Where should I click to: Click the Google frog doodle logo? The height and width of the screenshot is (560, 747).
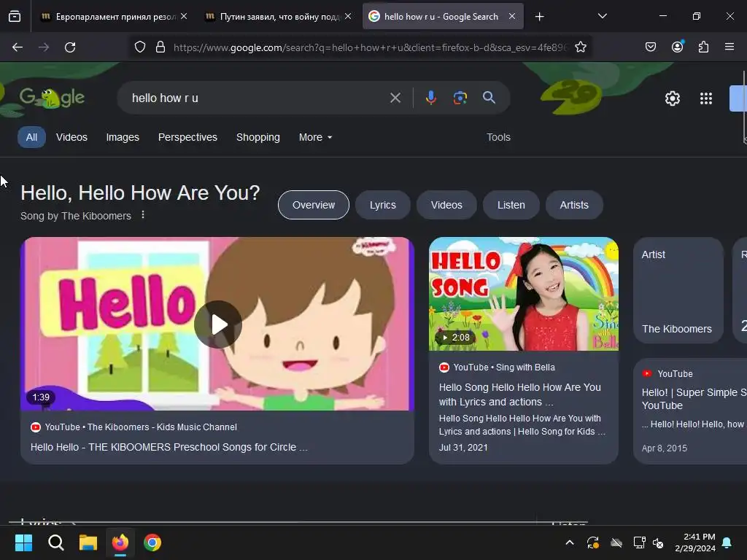(x=52, y=98)
